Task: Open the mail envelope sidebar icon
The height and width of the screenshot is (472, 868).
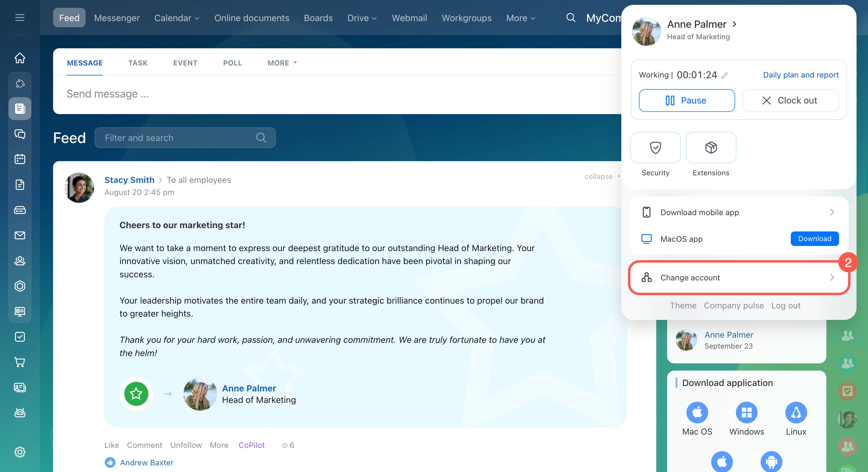Action: [x=20, y=235]
